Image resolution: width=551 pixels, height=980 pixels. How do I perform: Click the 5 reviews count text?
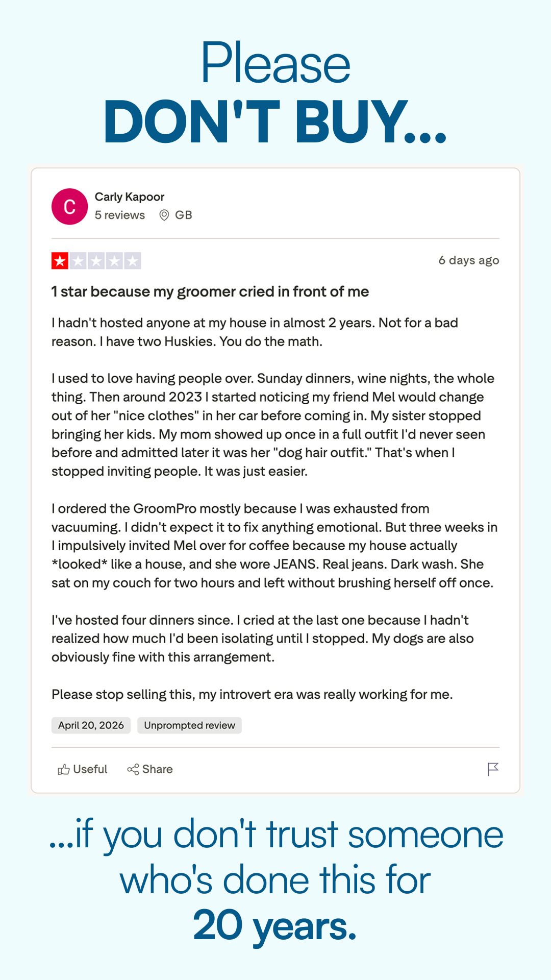tap(120, 215)
